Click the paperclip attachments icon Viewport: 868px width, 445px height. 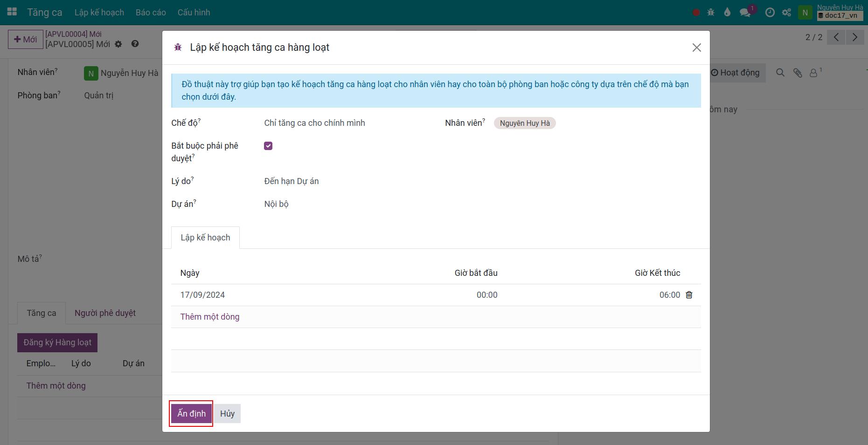(x=798, y=73)
